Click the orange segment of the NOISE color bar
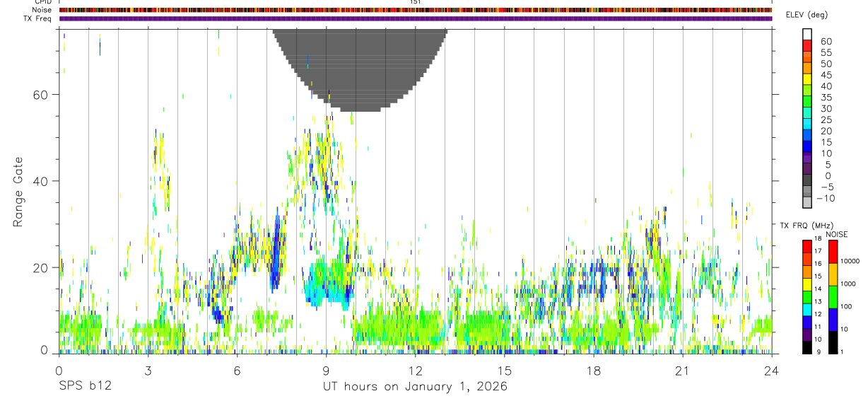The height and width of the screenshot is (401, 868). pos(833,274)
